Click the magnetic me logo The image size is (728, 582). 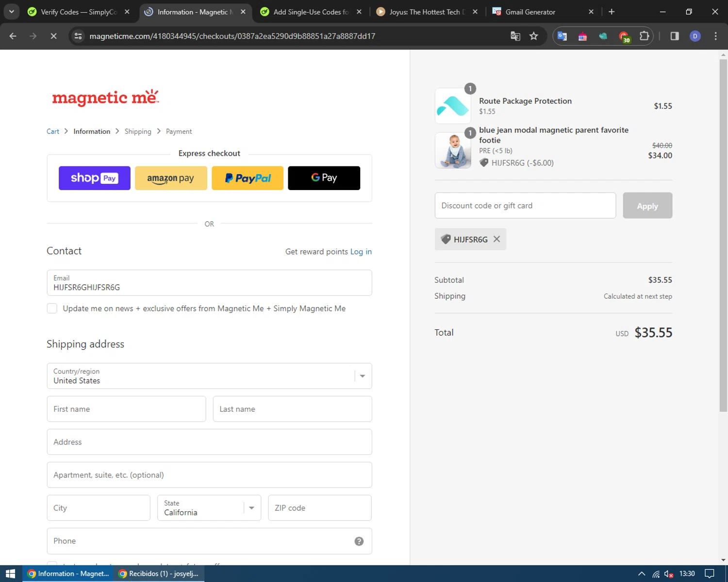pos(105,97)
